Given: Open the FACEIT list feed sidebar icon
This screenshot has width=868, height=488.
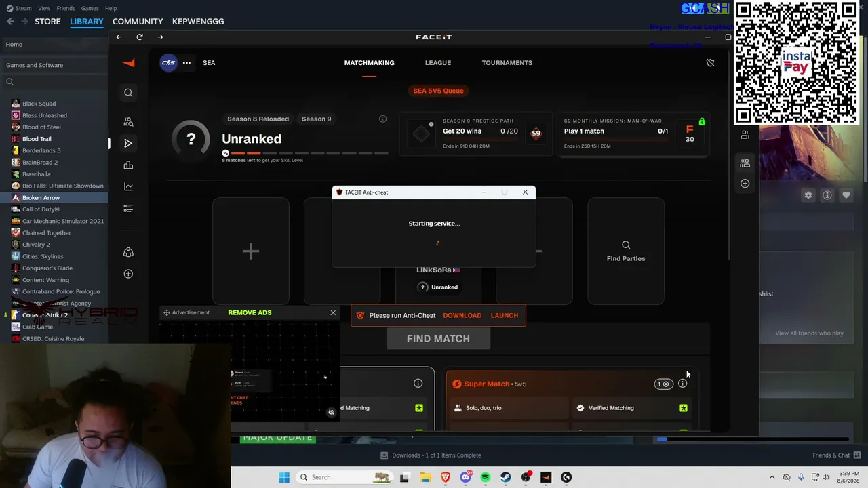Looking at the screenshot, I should (x=128, y=208).
